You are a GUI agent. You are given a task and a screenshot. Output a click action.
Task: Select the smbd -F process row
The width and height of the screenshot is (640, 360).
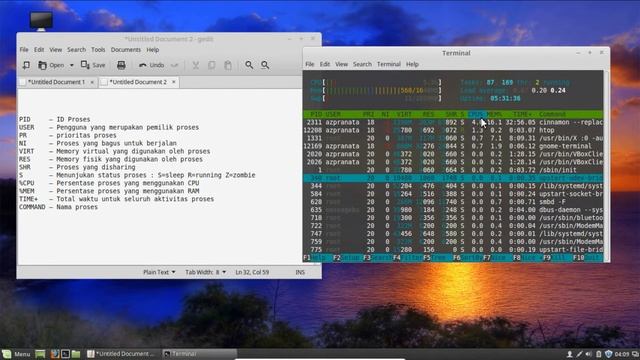coord(453,202)
